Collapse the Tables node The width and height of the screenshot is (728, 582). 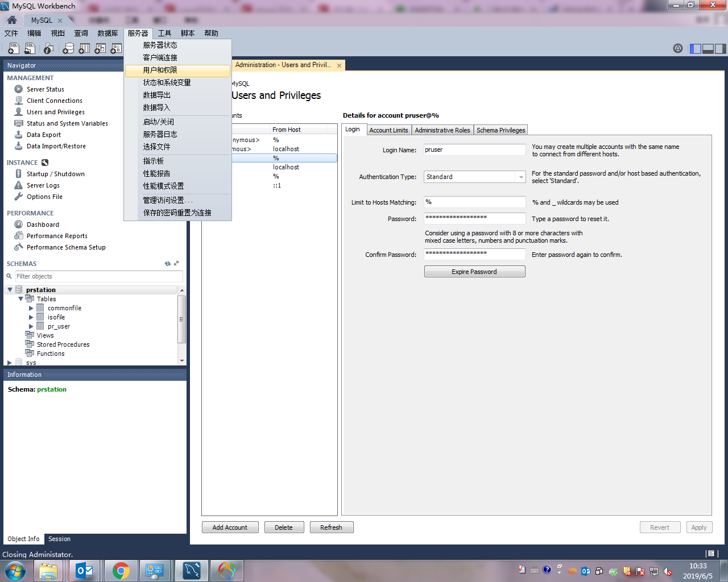[x=20, y=299]
